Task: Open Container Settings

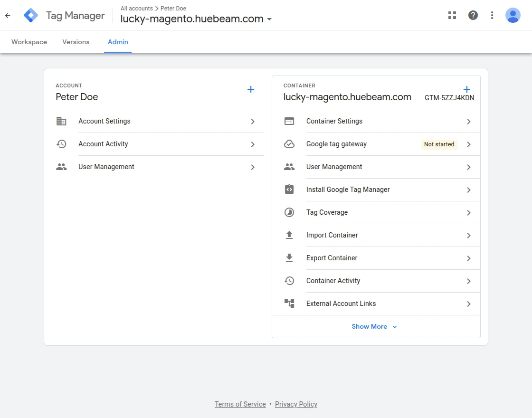Action: [376, 121]
